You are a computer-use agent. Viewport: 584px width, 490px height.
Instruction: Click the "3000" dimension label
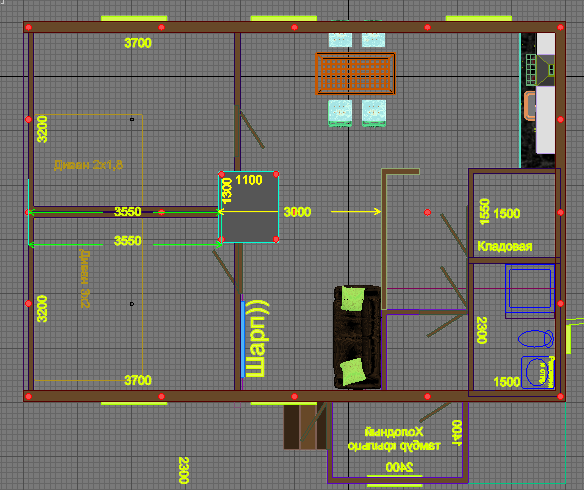297,212
